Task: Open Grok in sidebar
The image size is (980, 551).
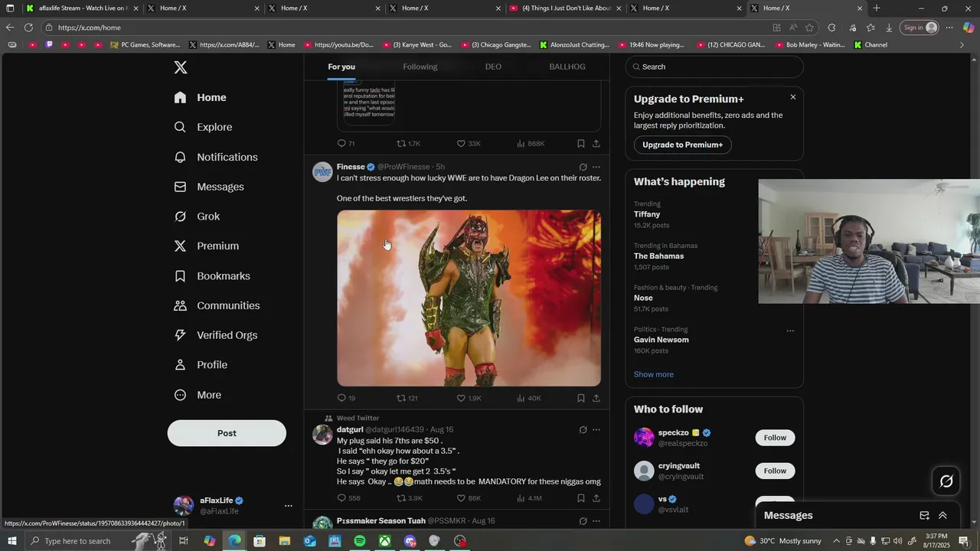Action: (x=198, y=217)
